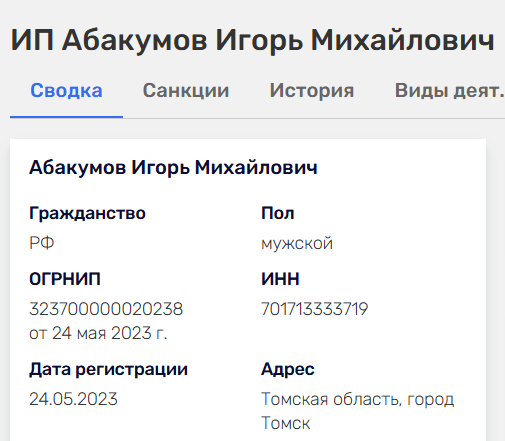The width and height of the screenshot is (505, 441).
Task: Click the address Томская область, город Томск
Action: click(357, 411)
